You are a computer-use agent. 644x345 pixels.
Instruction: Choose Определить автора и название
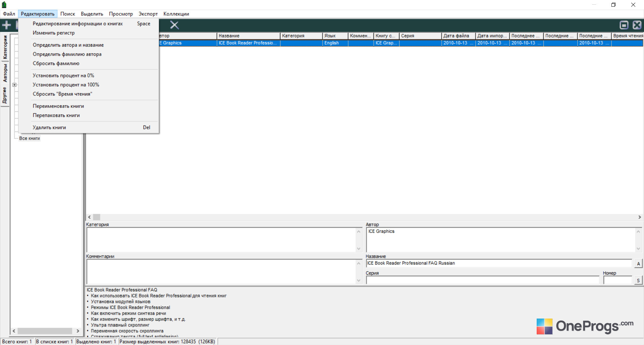pyautogui.click(x=89, y=45)
